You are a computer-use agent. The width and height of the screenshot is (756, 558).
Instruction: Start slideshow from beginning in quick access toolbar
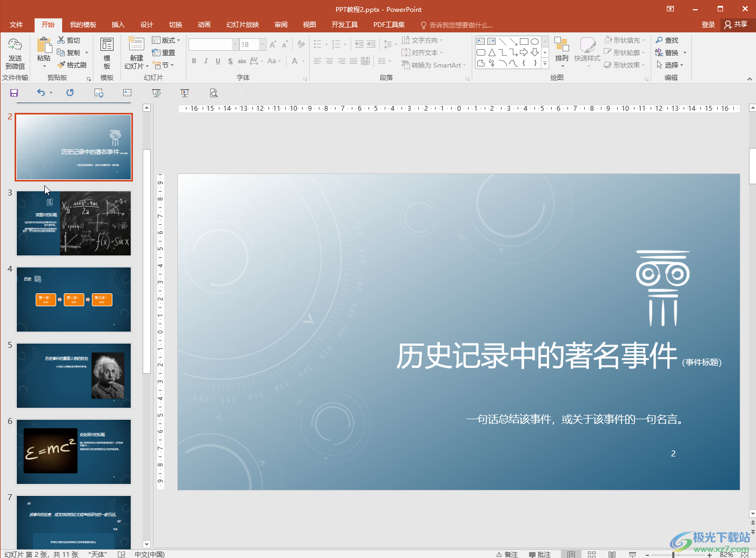click(156, 93)
